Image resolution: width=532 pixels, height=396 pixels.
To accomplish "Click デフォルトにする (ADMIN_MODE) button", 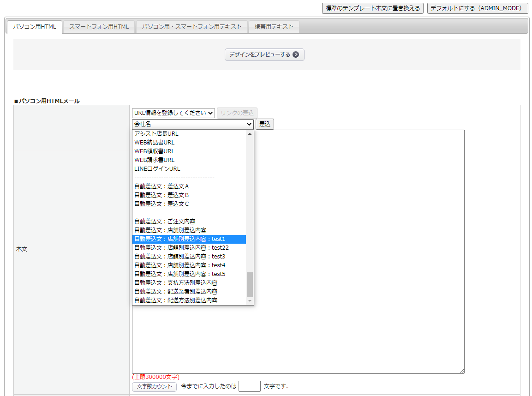I will pyautogui.click(x=478, y=8).
